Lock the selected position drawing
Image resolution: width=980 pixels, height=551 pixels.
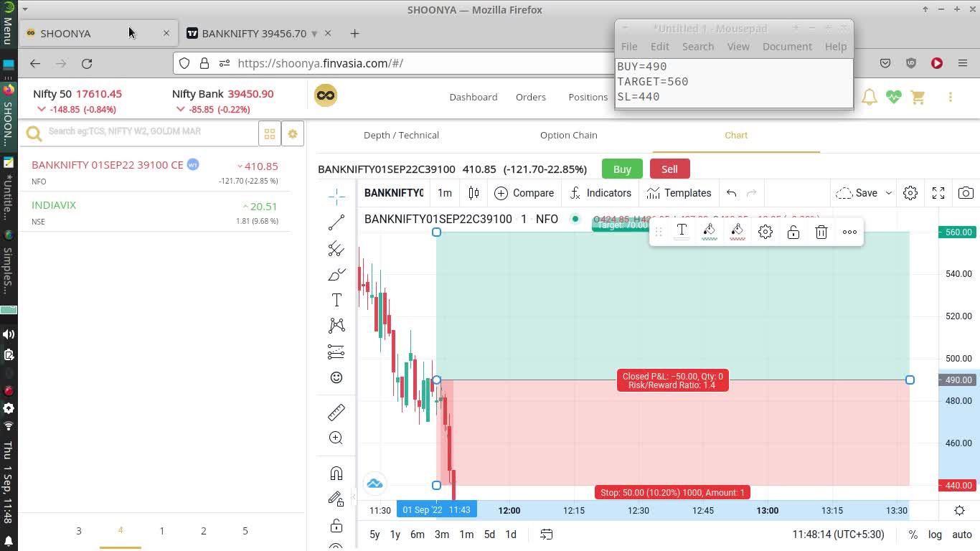click(x=793, y=232)
